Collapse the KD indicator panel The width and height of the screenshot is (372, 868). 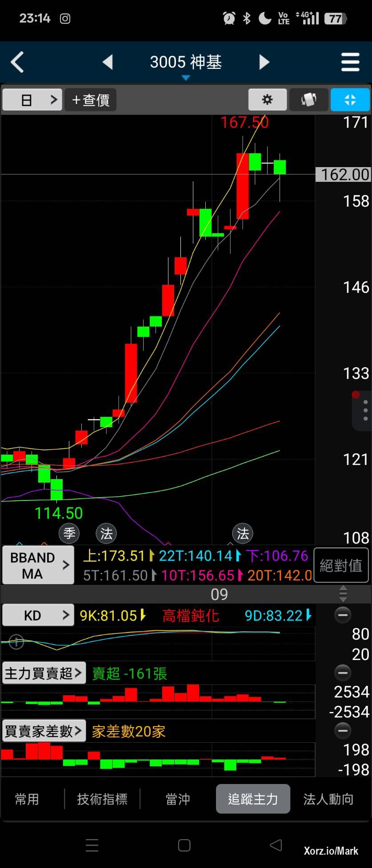[343, 615]
